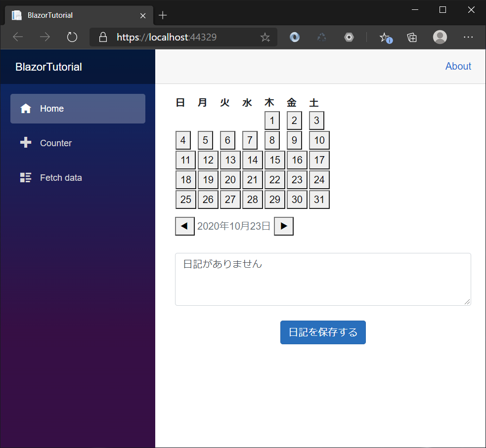Click the 水 weekday header
The height and width of the screenshot is (448, 486).
[247, 102]
